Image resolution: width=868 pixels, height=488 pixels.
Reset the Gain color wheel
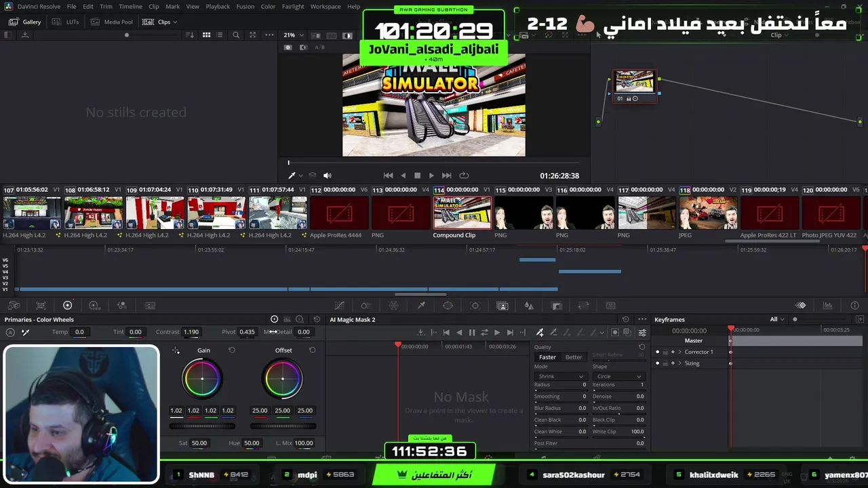point(231,350)
